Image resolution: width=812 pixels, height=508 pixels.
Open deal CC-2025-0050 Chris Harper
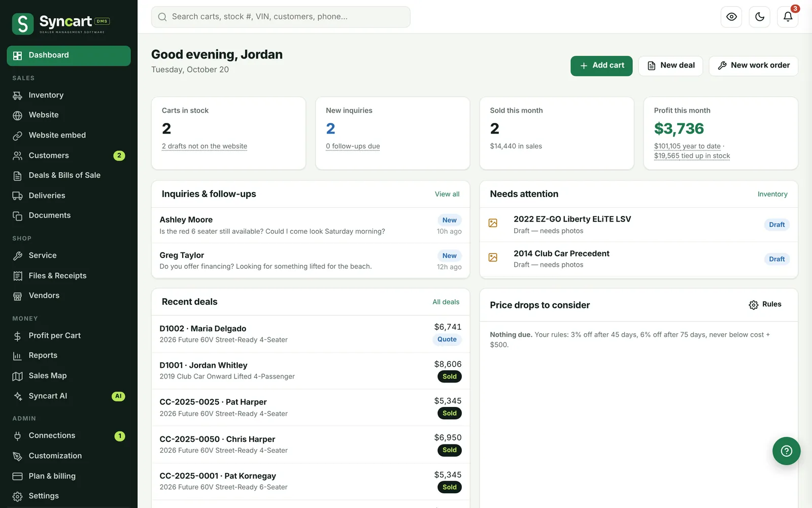point(311,444)
